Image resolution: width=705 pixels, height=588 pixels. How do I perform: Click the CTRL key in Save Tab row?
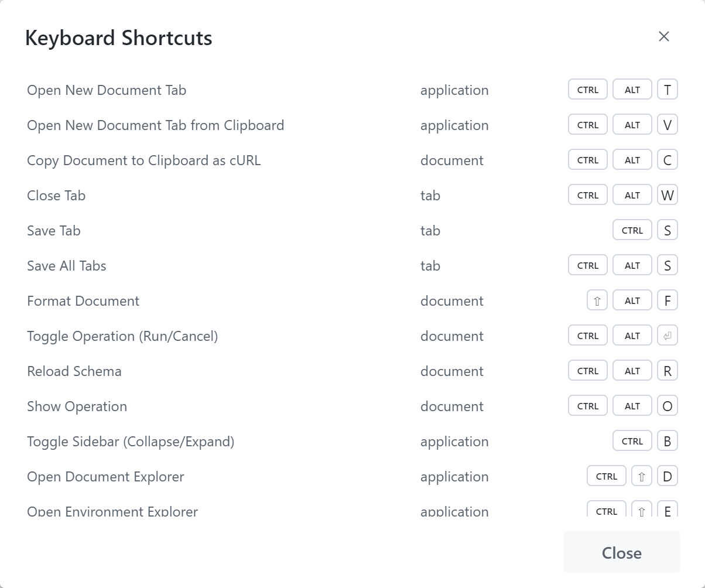[x=632, y=230]
